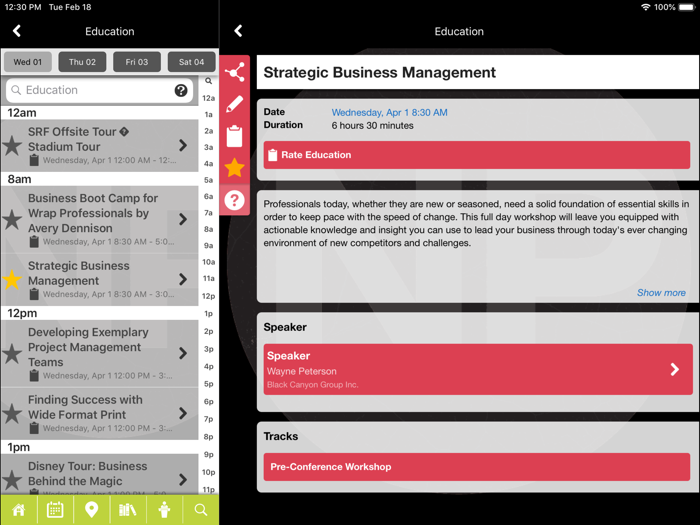Viewport: 700px width, 525px height.
Task: Open Wayne Peterson speaker chevron
Action: [x=675, y=369]
